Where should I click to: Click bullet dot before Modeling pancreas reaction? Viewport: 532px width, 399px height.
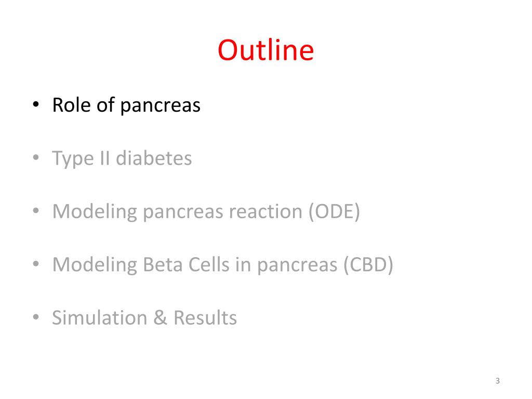tap(36, 211)
